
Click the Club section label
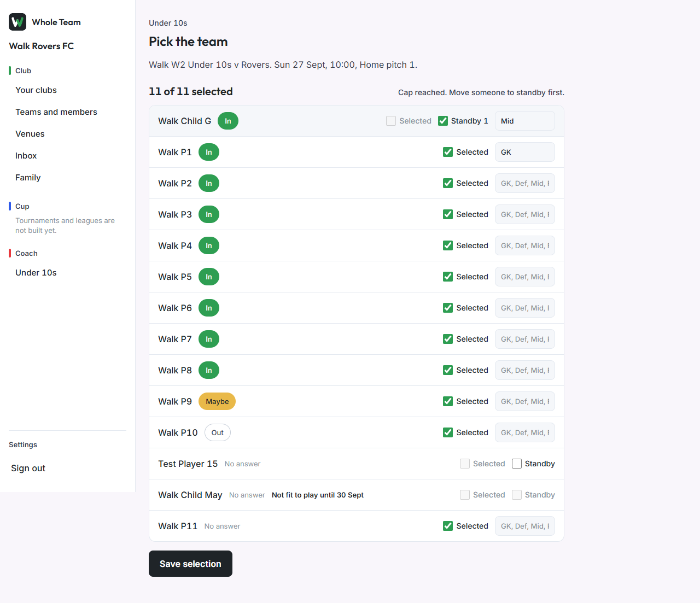point(23,71)
